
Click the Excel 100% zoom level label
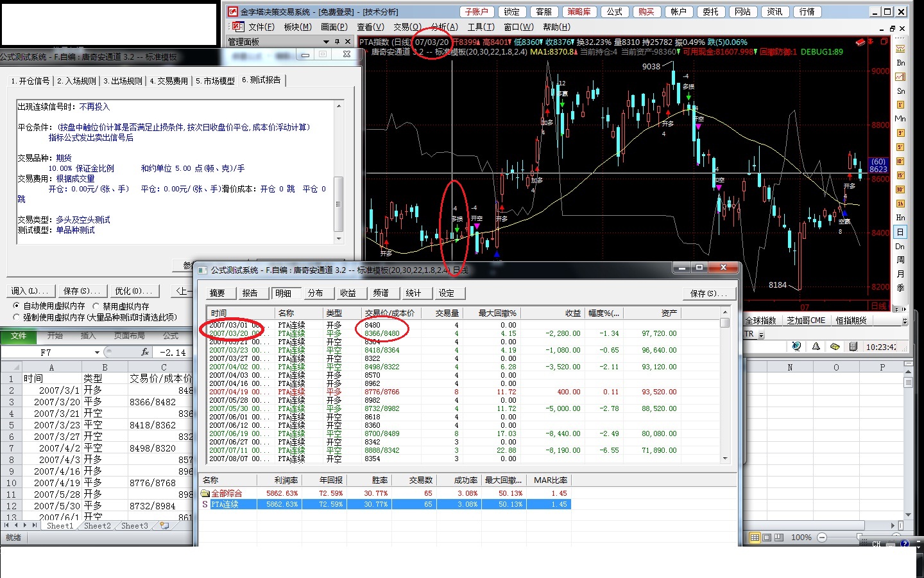tap(801, 537)
